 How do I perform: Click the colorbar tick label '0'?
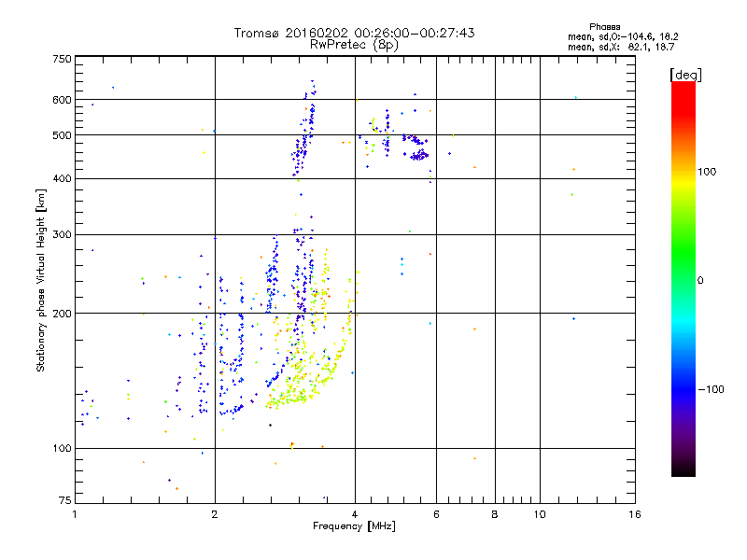coord(700,281)
